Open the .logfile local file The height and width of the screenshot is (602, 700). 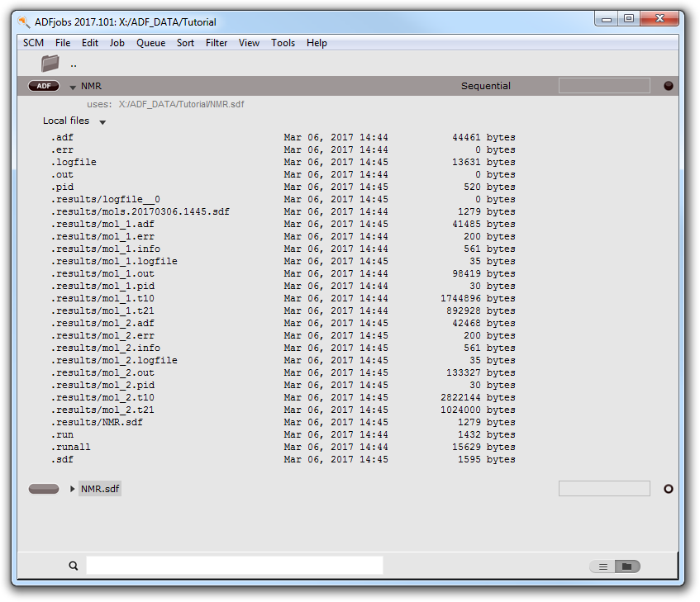coord(74,163)
